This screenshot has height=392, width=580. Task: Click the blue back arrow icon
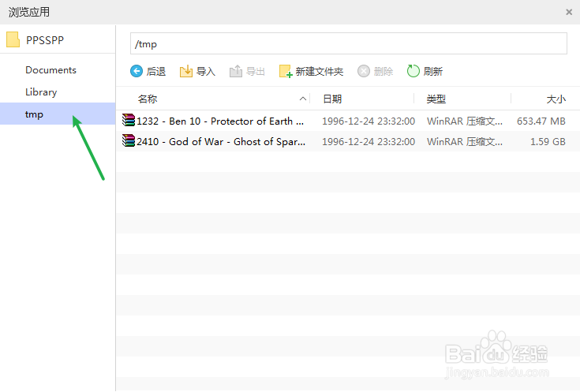(x=136, y=71)
